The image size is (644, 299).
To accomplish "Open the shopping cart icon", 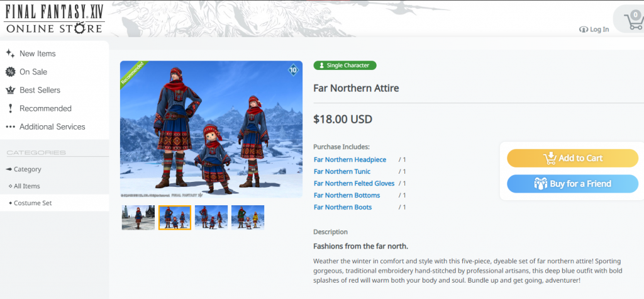I will [634, 21].
